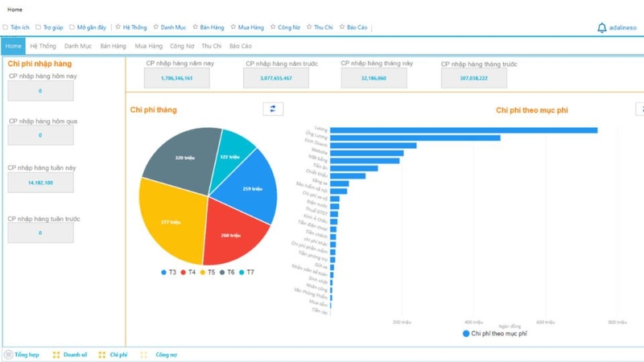
Task: Click the Chi phí grid icon in bottom bar
Action: pyautogui.click(x=102, y=355)
